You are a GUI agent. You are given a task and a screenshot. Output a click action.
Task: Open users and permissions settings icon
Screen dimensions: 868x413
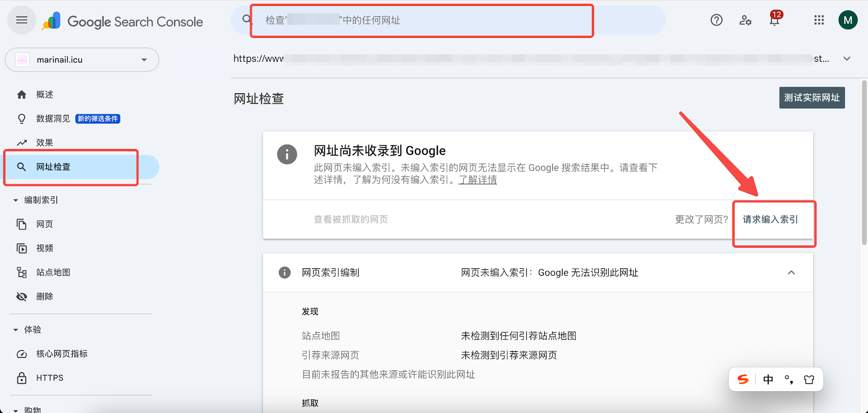(745, 20)
